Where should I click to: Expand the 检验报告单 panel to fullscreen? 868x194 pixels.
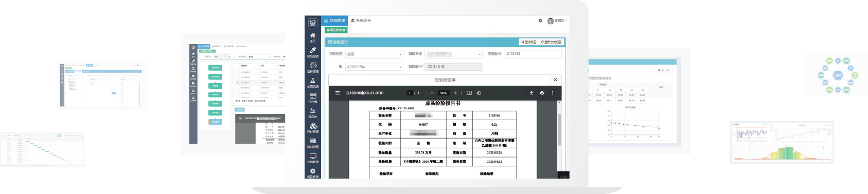[555, 80]
